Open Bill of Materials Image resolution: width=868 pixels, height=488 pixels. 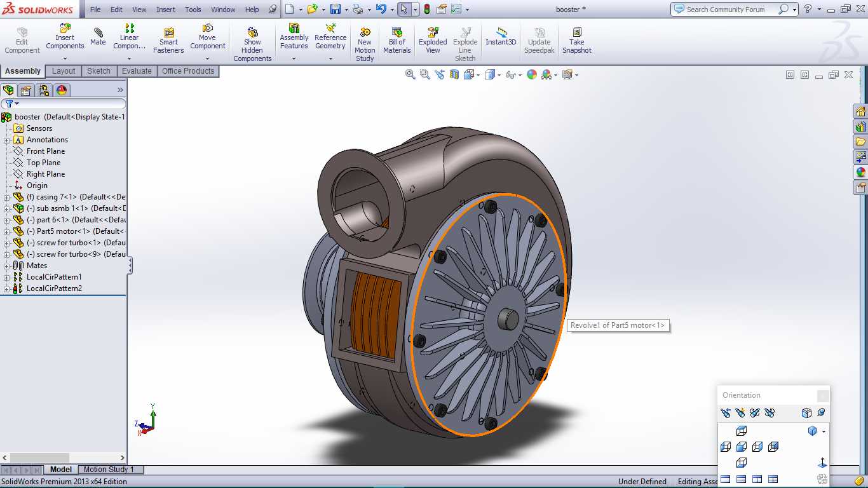(x=397, y=41)
